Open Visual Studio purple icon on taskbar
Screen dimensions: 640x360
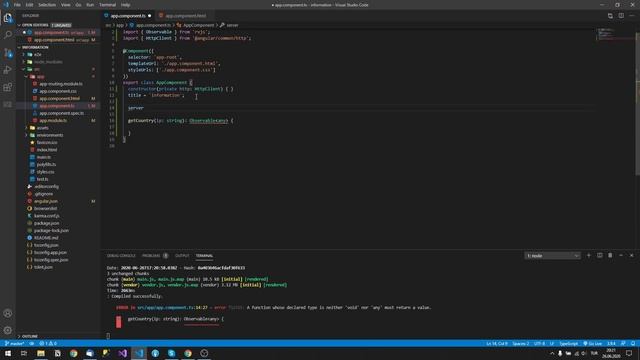(x=122, y=353)
